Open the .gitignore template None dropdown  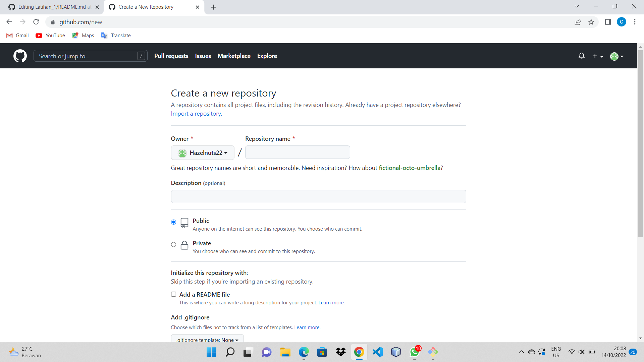[207, 340]
